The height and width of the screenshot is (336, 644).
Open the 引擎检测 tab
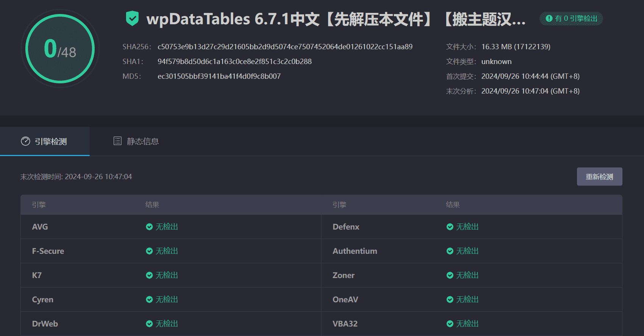point(45,141)
